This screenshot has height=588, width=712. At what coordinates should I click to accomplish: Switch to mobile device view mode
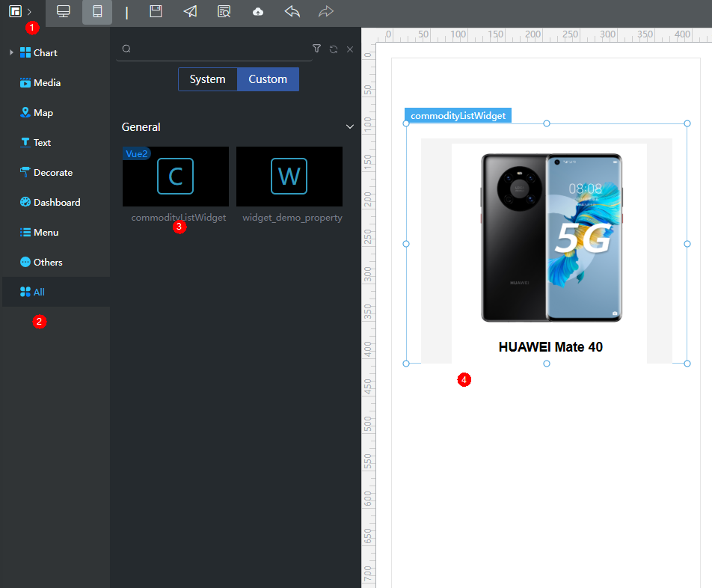point(97,11)
